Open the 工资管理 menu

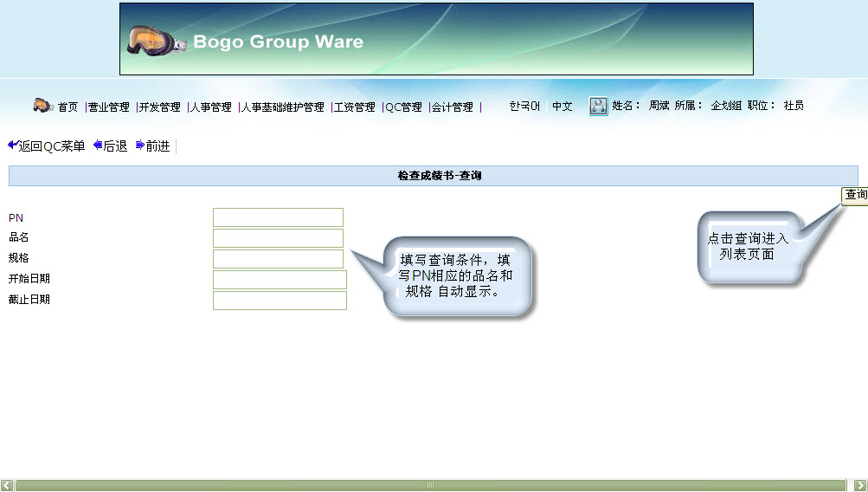tap(354, 107)
